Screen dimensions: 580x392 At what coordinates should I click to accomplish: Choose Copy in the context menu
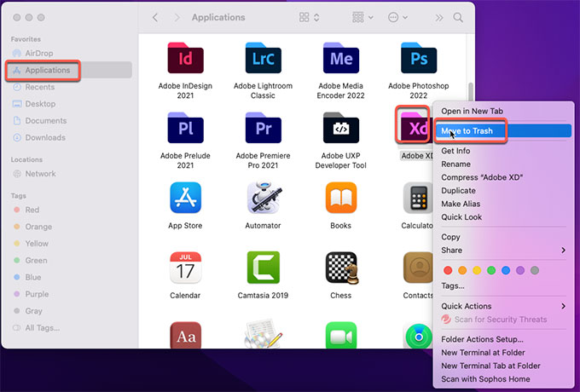coord(450,237)
